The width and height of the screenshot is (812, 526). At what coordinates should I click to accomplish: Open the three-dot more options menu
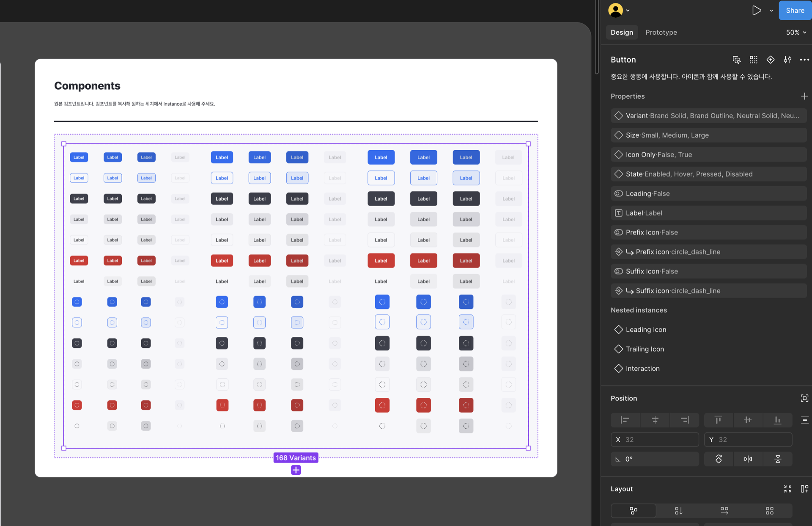point(804,60)
